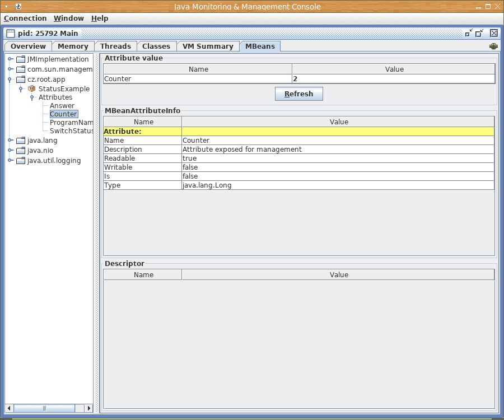The height and width of the screenshot is (420, 504).
Task: Click the Counter value cell
Action: [x=393, y=79]
